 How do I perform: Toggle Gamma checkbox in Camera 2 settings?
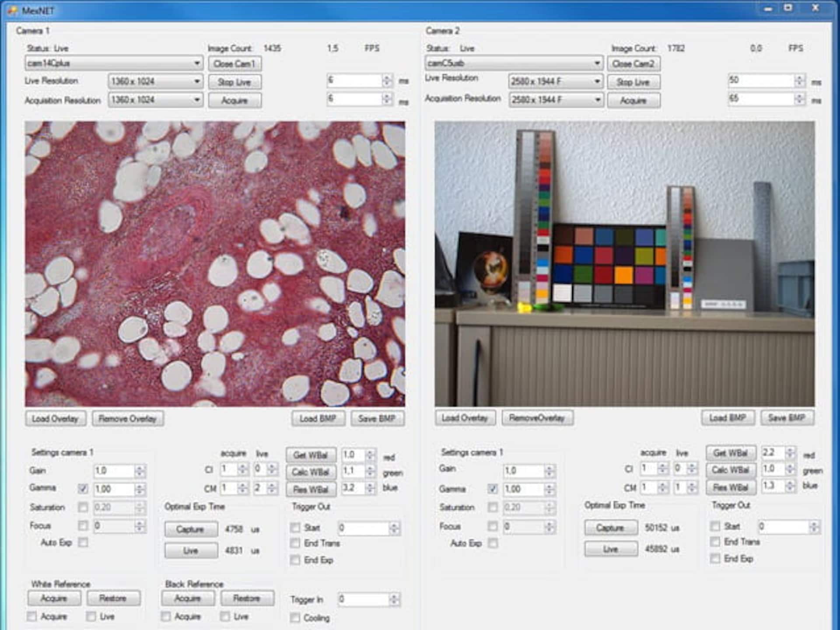(x=493, y=489)
